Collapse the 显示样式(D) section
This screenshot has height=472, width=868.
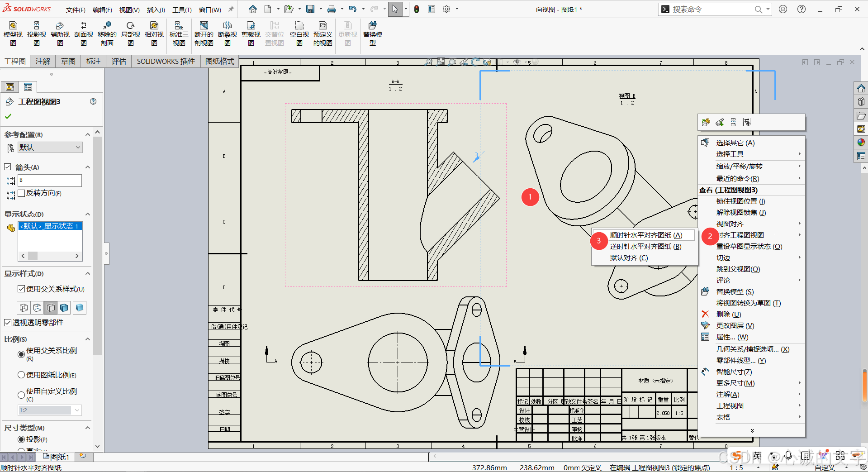[x=88, y=273]
